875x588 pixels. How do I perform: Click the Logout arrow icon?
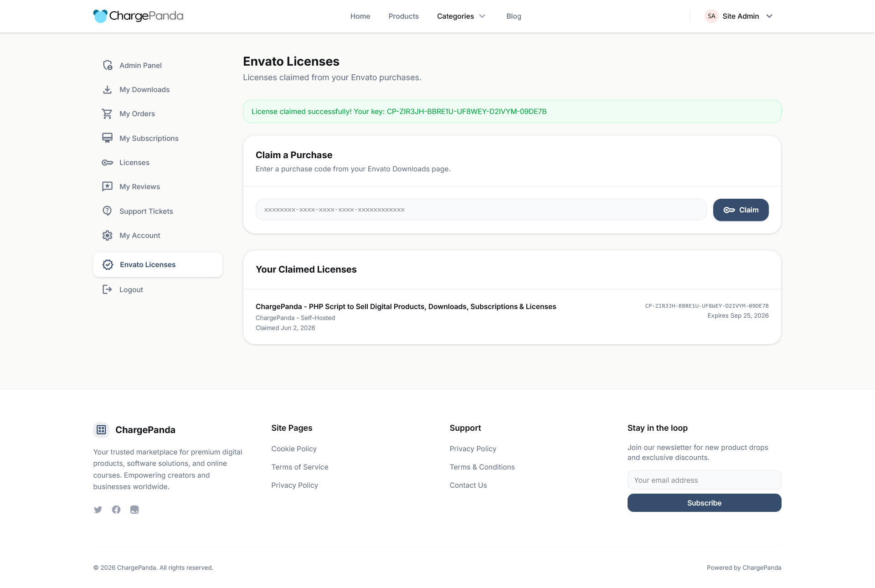(x=108, y=289)
